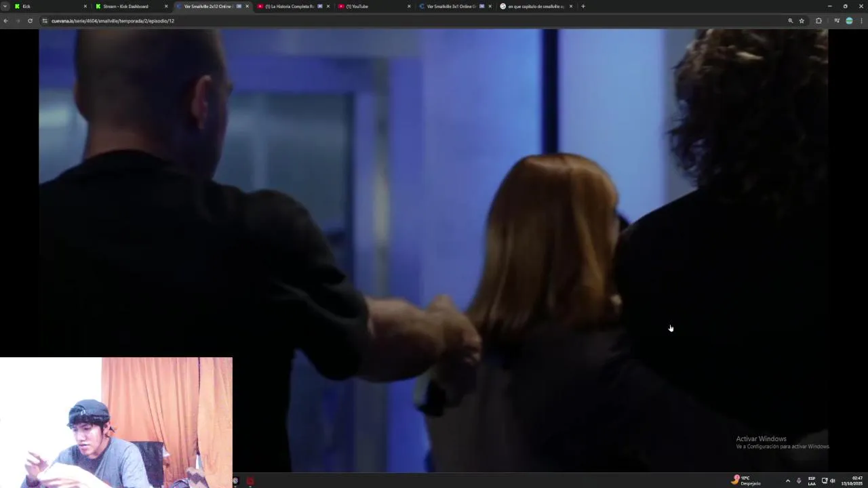Screen dimensions: 868x488
Task: Close the Kick tab
Action: click(85, 6)
